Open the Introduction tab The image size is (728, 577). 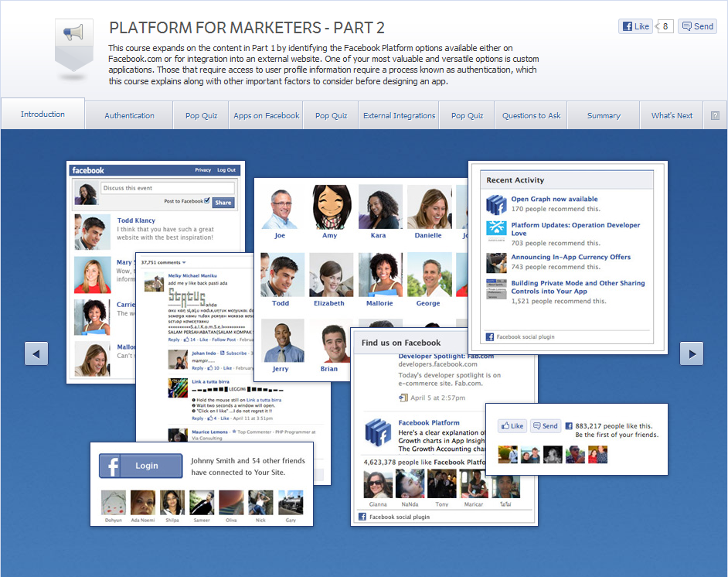point(43,114)
